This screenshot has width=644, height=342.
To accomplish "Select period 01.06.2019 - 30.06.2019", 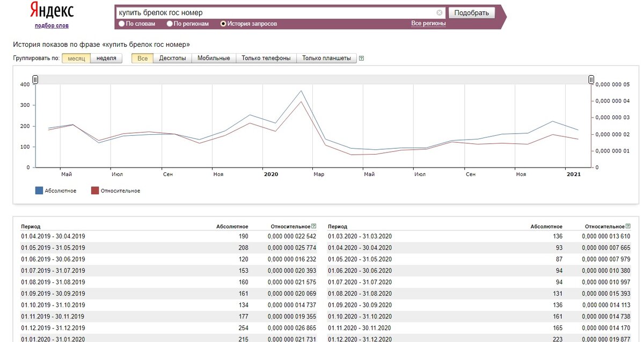I will 53,259.
